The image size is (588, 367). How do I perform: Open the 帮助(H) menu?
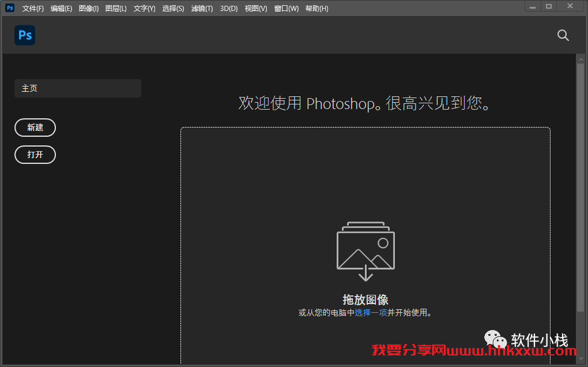tap(317, 8)
